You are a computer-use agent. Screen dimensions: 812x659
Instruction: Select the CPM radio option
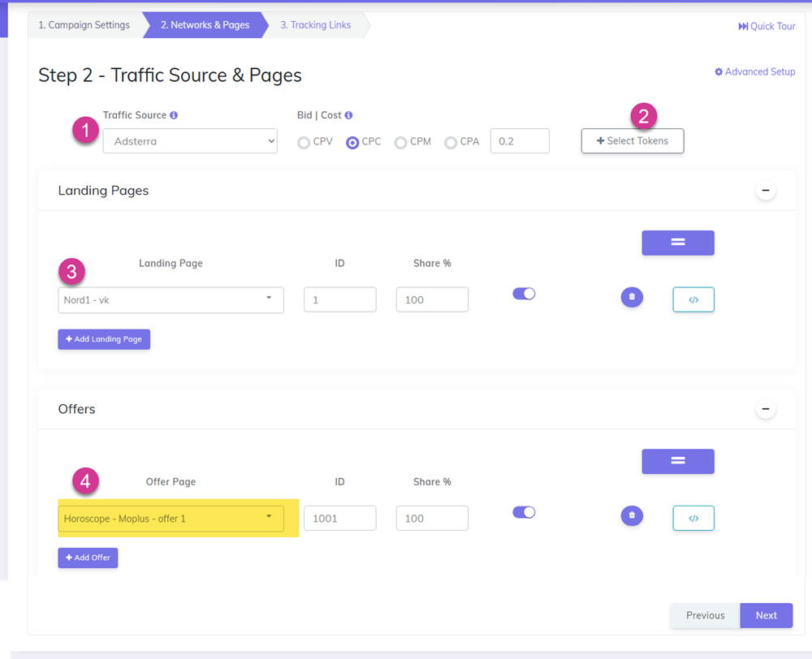coord(400,143)
